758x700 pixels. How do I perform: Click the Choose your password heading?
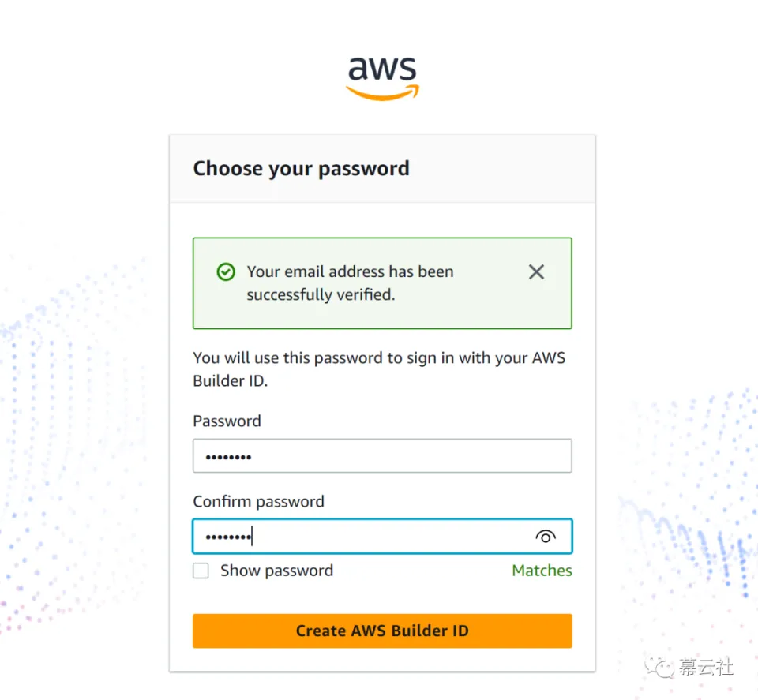[x=301, y=169]
